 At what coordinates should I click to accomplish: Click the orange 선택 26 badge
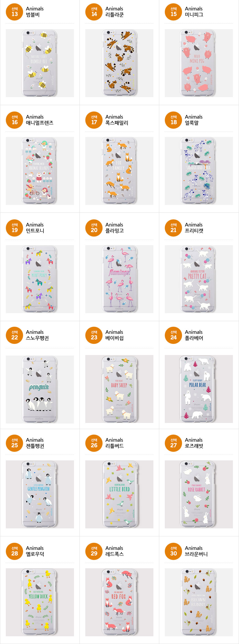pyautogui.click(x=94, y=443)
